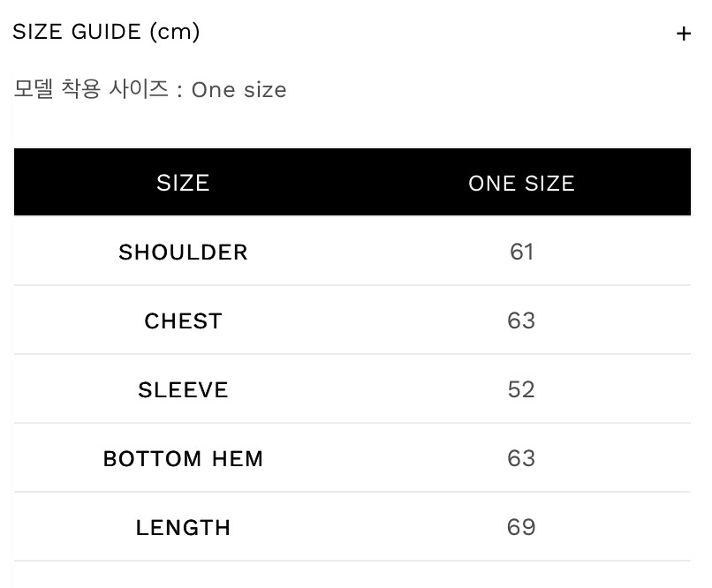Click the sleeve value 52
Viewport: 712px width, 588px height.
[x=521, y=389]
